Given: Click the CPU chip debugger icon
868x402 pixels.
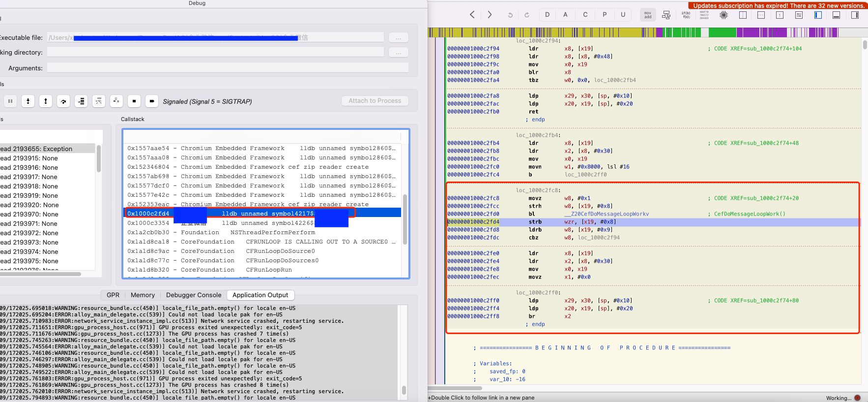Looking at the screenshot, I should point(723,15).
